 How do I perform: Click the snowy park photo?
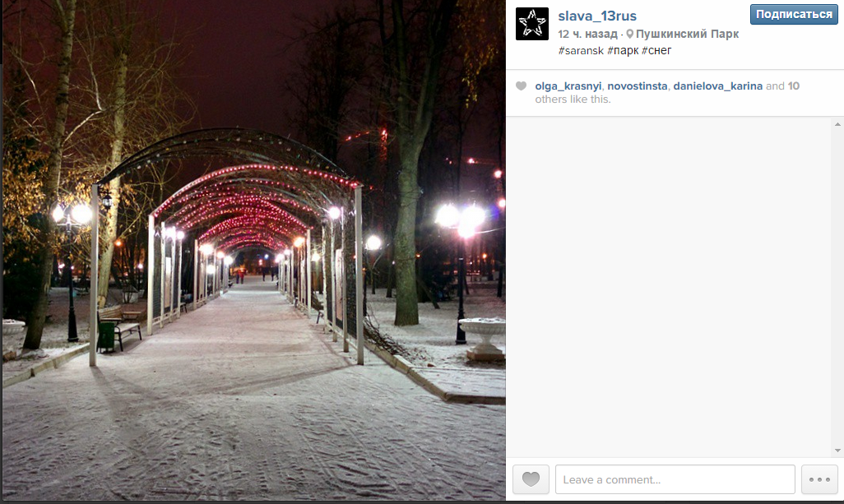pos(253,250)
